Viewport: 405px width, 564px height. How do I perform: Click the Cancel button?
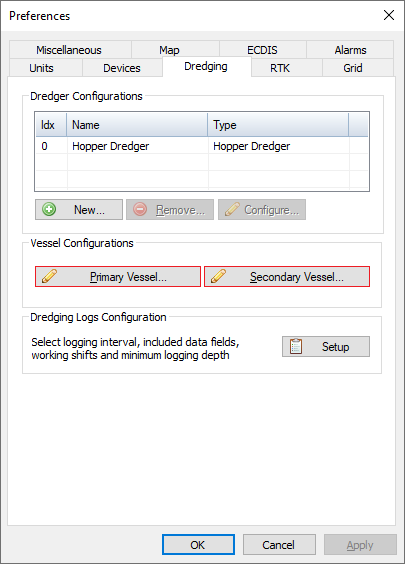coord(279,545)
